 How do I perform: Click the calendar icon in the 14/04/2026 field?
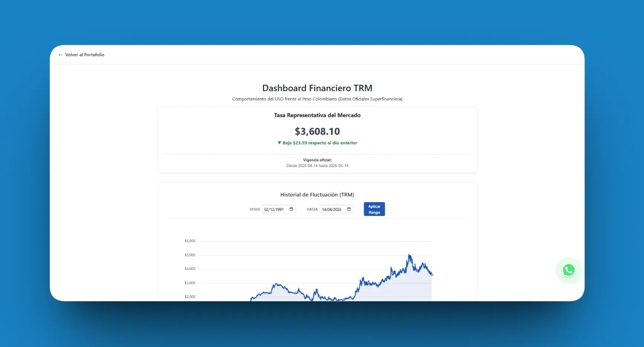point(349,209)
